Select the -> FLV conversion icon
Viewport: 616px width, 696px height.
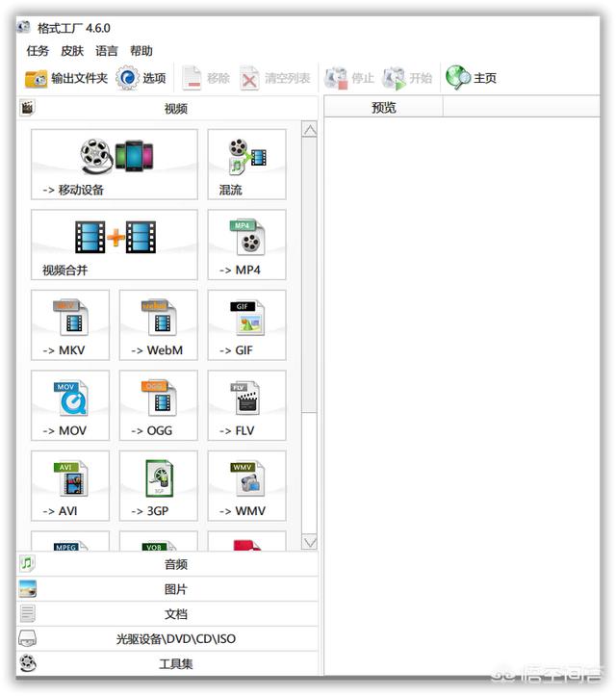[x=246, y=405]
